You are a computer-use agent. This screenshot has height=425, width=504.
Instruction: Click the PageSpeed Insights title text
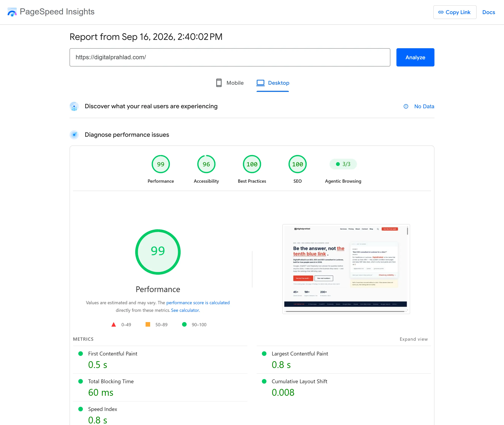coord(57,12)
